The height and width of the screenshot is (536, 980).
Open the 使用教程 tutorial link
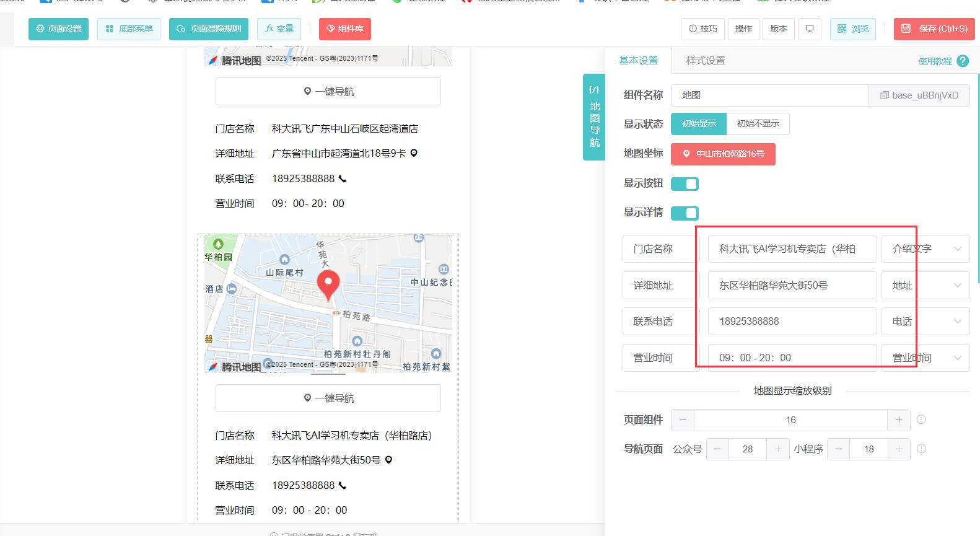935,61
